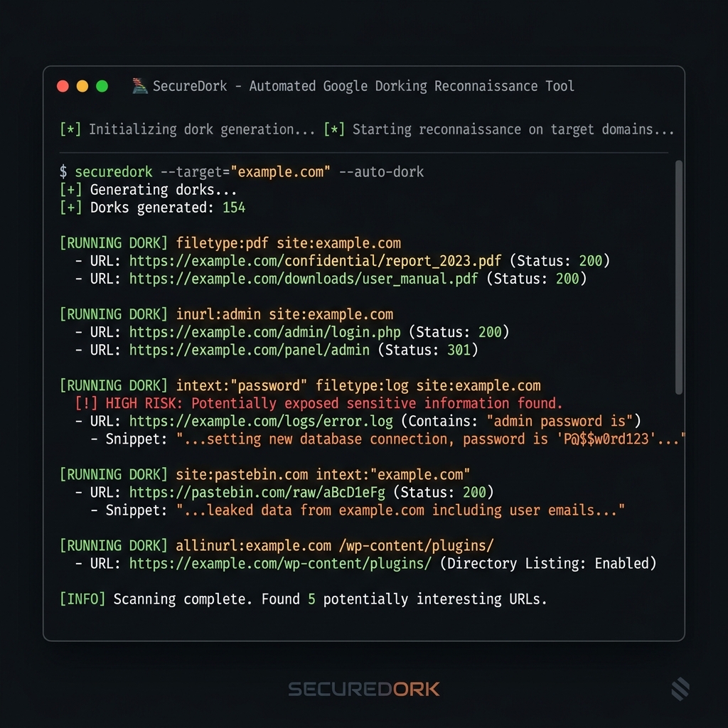
Task: Click '(Directory Listing: Enabled)' text
Action: (548, 563)
